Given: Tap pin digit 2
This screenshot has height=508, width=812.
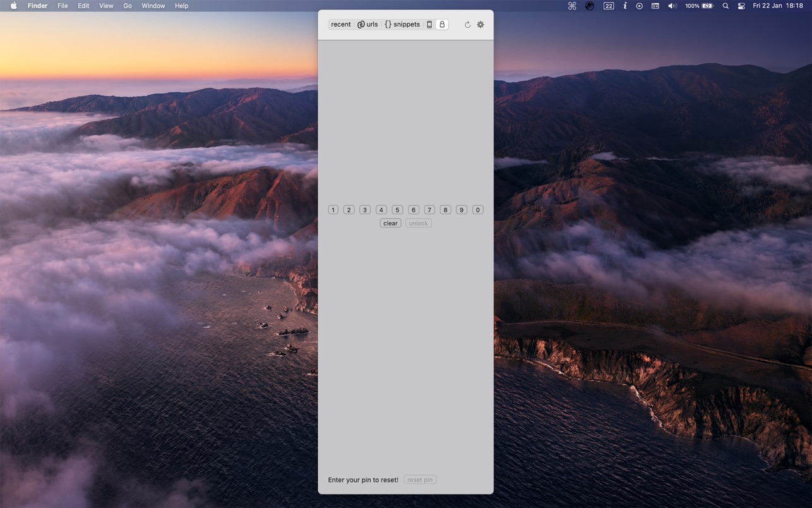Looking at the screenshot, I should pyautogui.click(x=349, y=210).
